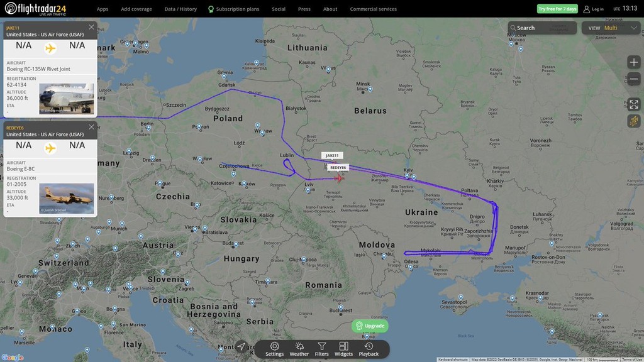
Task: Click the Log in link
Action: click(594, 9)
